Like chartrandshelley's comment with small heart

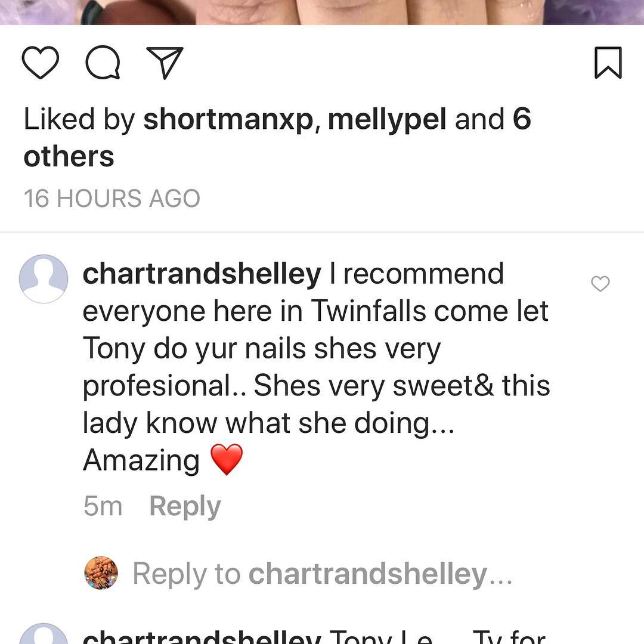pos(600,284)
